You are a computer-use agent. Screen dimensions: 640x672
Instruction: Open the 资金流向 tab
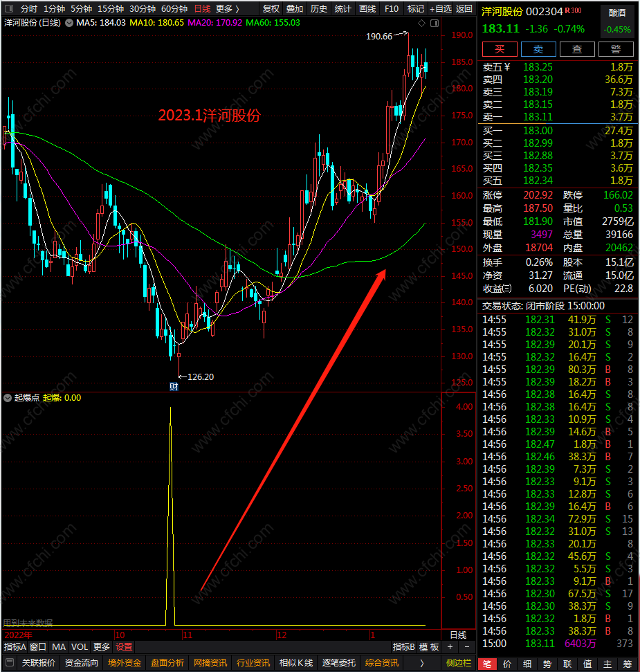click(x=82, y=662)
